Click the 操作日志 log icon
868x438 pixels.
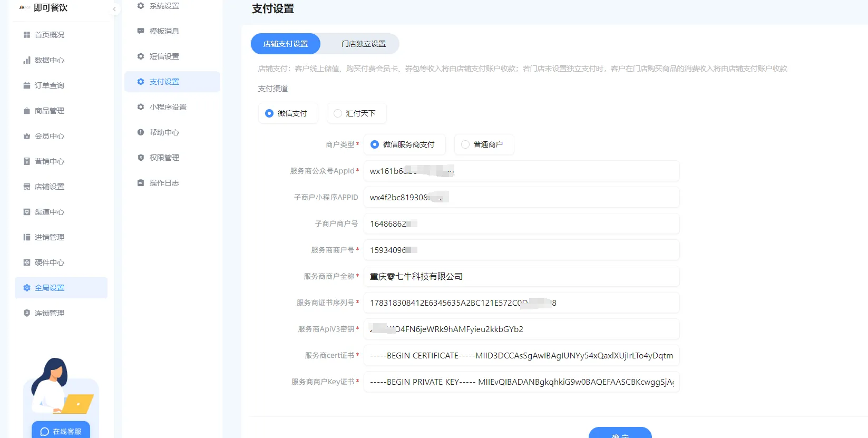coord(141,183)
